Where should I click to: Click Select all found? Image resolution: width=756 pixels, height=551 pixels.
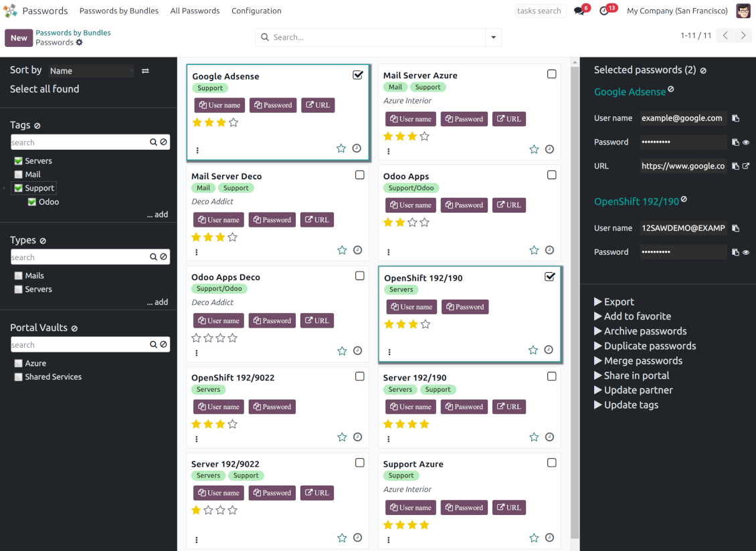click(x=44, y=89)
